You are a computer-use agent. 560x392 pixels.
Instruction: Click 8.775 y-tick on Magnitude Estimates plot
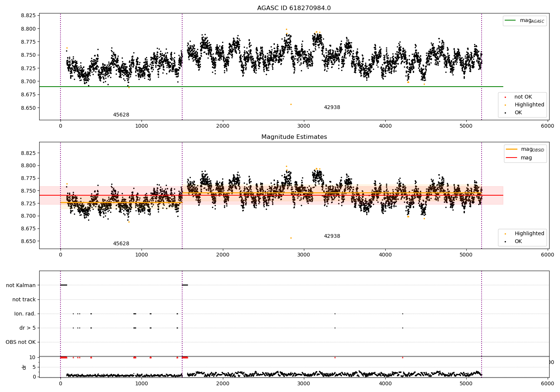pos(29,178)
